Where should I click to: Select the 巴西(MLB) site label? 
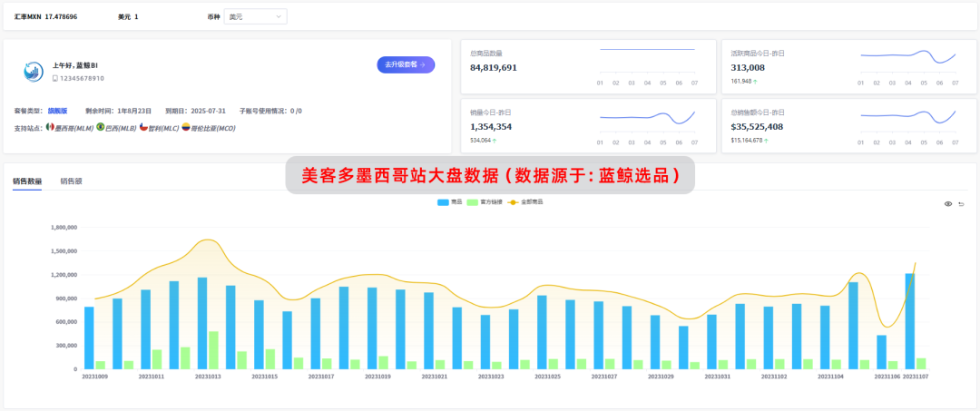coord(121,128)
